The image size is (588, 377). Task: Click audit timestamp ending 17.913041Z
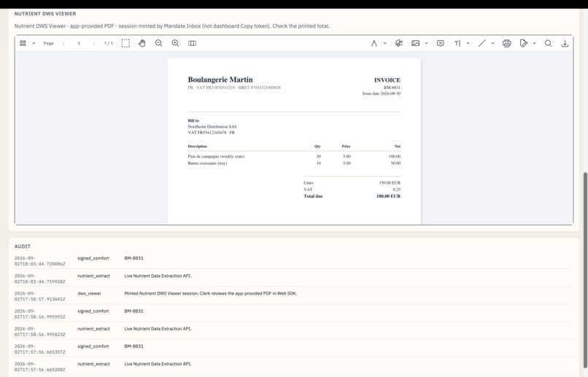tap(39, 296)
